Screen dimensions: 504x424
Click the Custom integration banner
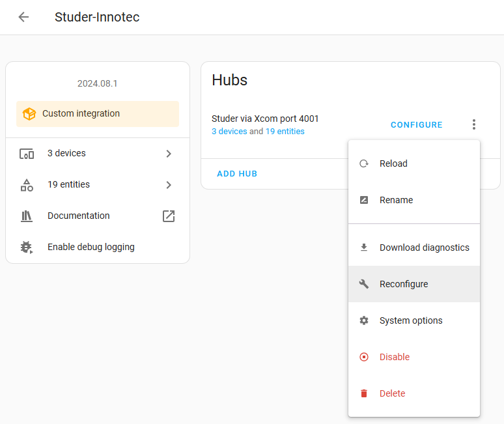pyautogui.click(x=98, y=114)
